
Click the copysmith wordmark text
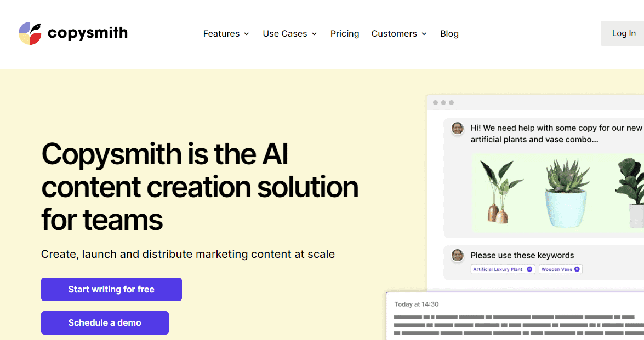(88, 33)
